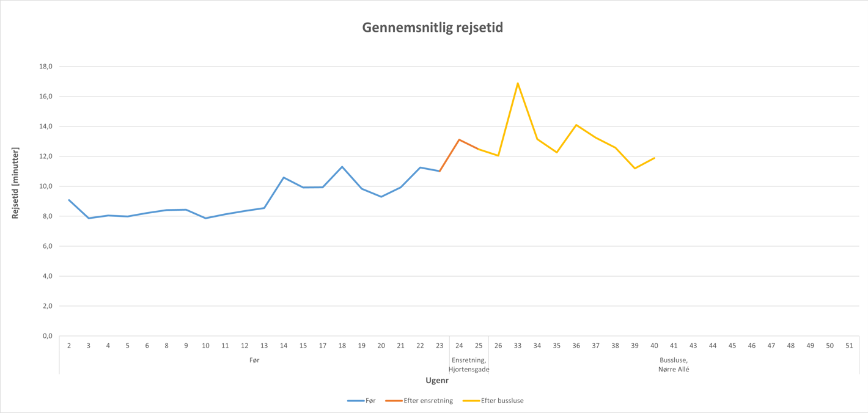Click the blue Før legend line marker
Screen dimensions: 868x413
click(x=356, y=401)
